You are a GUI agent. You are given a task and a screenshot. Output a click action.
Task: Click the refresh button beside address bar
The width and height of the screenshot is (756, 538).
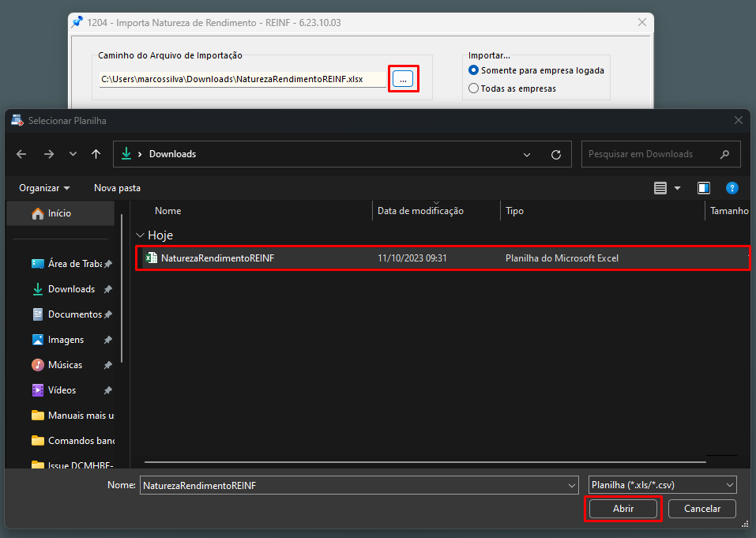coord(556,155)
